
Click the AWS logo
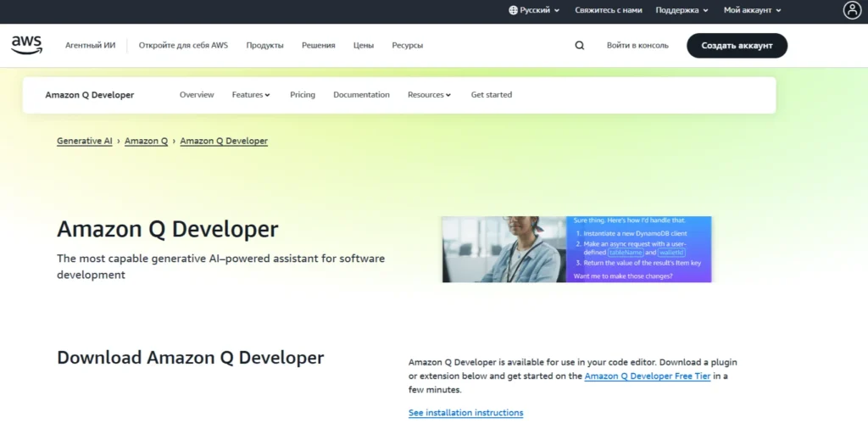point(26,46)
